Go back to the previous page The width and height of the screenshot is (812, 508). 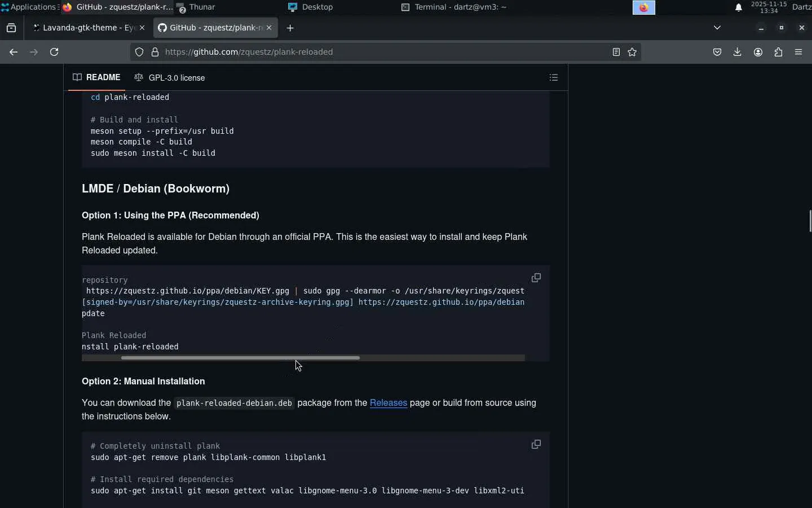[x=14, y=52]
